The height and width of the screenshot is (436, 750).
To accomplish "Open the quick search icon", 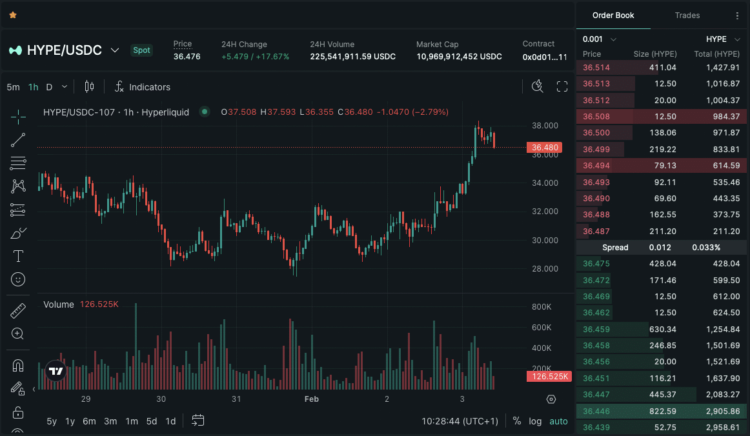I will click(x=537, y=87).
